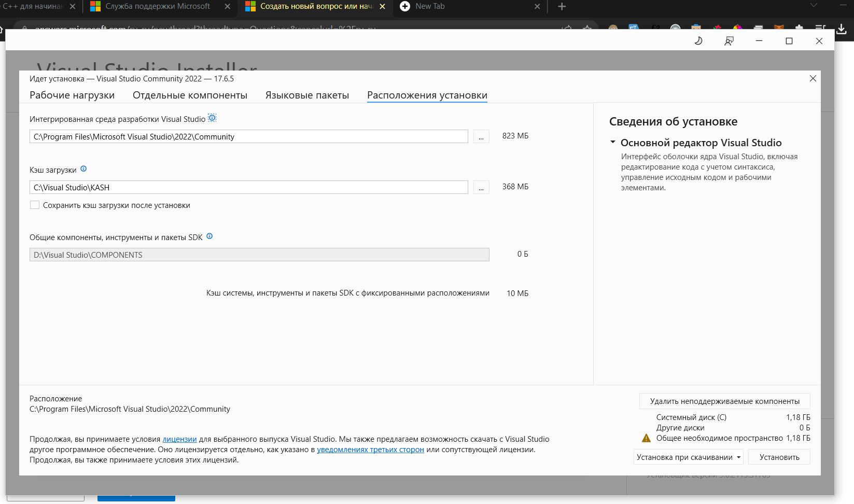
Task: Select the 10 МБ size value
Action: [517, 293]
